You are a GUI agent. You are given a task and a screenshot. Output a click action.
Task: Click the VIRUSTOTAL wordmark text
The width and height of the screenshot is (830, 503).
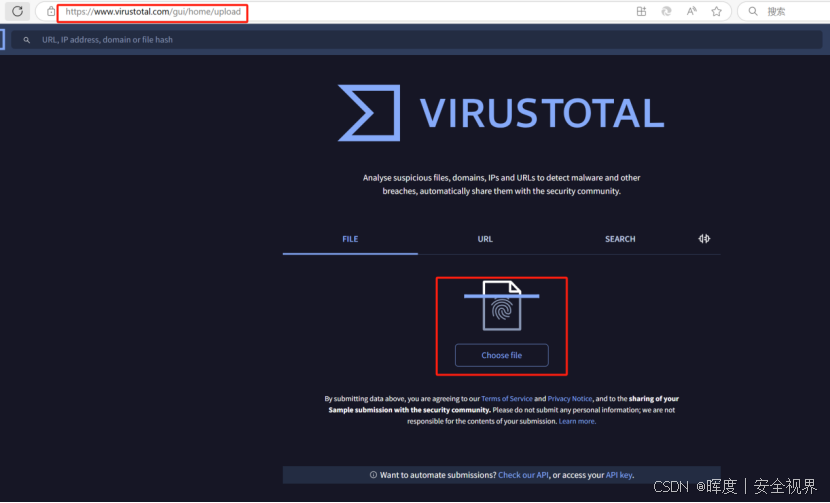click(542, 113)
